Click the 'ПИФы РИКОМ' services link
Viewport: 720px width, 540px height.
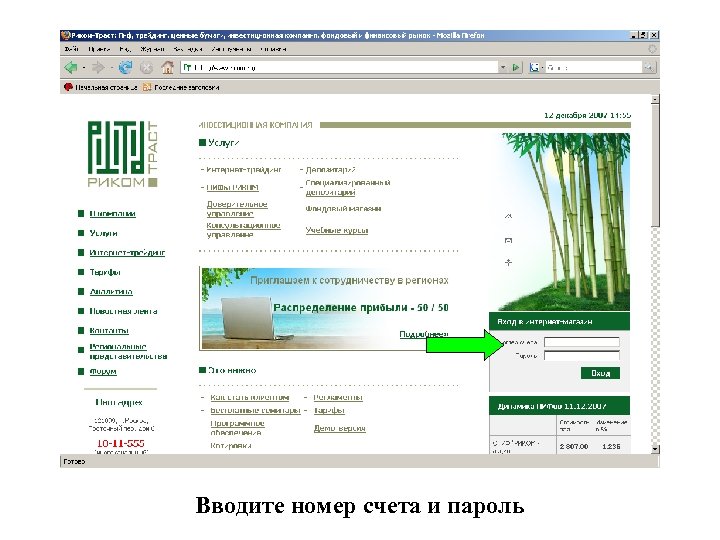point(232,187)
